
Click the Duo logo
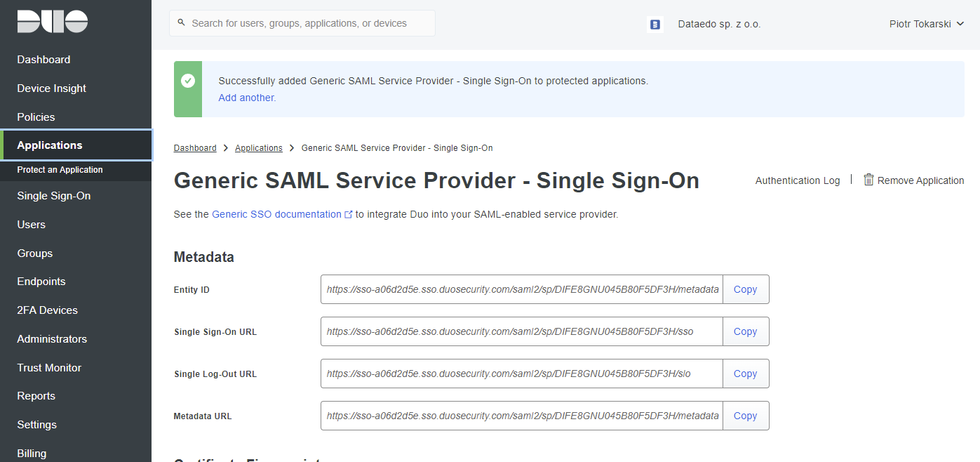(x=53, y=22)
